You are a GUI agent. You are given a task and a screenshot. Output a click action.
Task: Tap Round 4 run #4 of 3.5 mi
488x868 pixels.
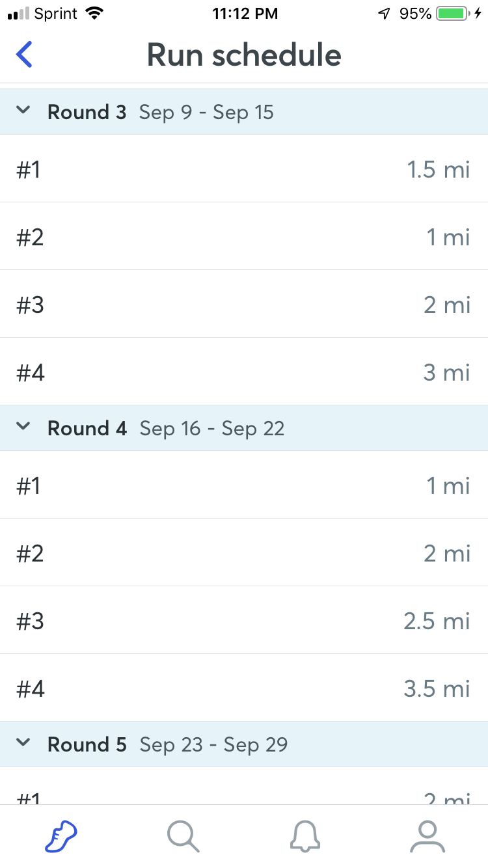tap(244, 688)
